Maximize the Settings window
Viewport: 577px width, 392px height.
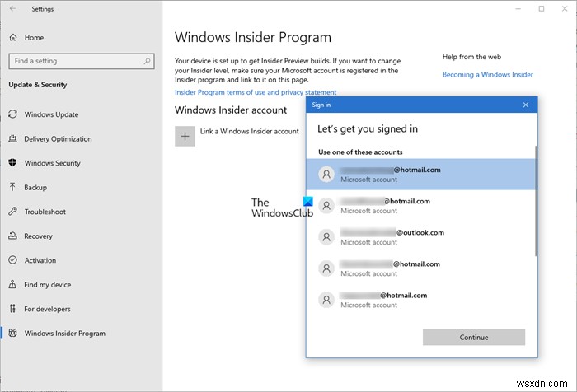click(x=542, y=8)
